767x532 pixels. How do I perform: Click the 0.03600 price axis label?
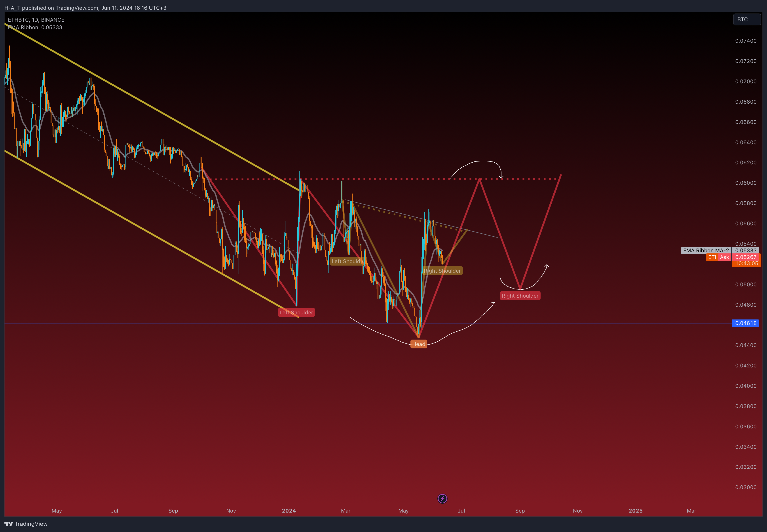746,426
